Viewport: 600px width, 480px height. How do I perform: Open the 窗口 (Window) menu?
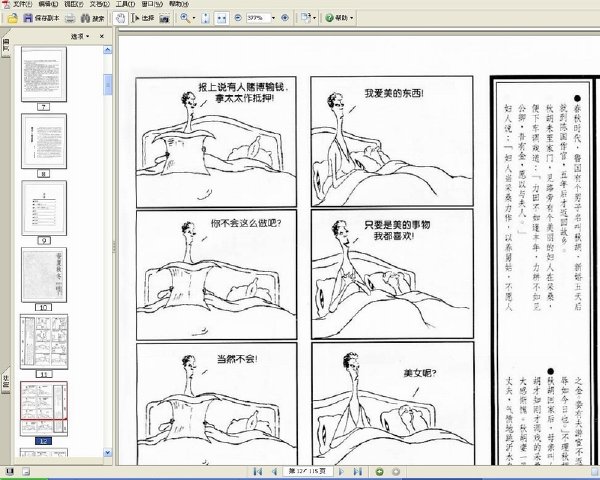point(152,4)
